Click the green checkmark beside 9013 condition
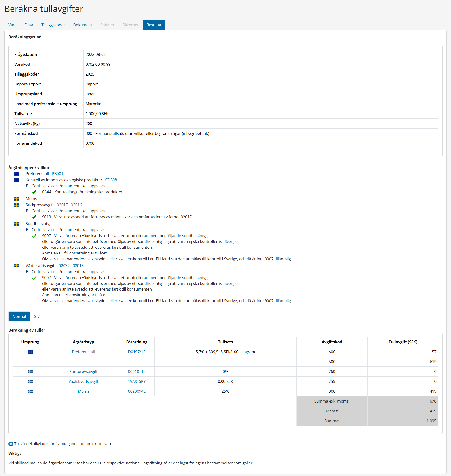The width and height of the screenshot is (451, 476). (34, 217)
